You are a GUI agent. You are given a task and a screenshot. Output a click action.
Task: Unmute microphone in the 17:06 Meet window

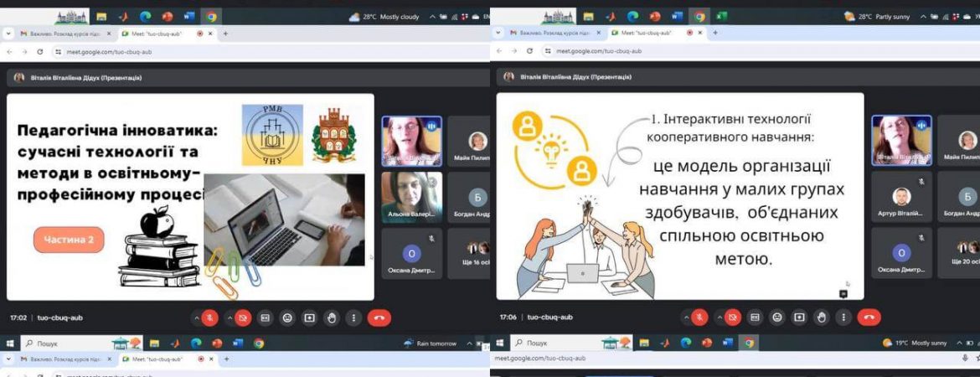[700, 318]
